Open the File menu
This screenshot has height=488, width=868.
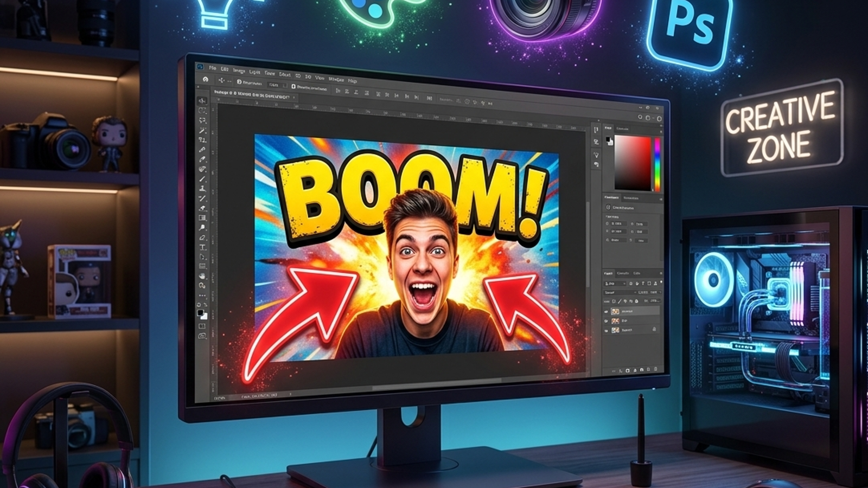tap(212, 69)
